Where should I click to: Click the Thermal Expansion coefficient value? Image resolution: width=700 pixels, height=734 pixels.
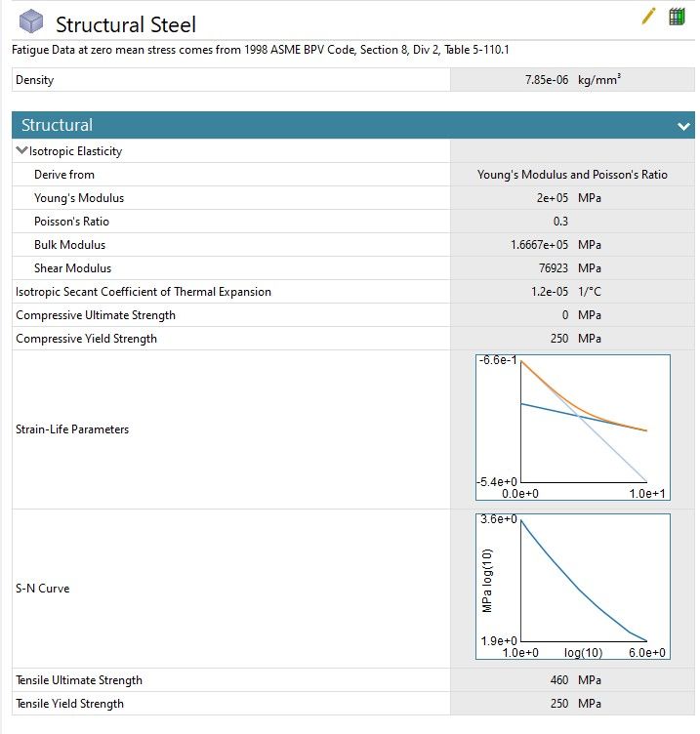click(552, 292)
